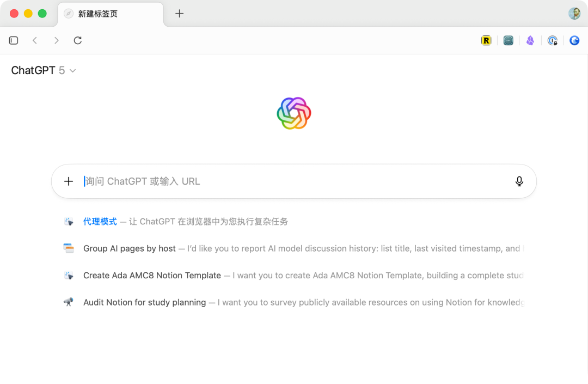Go forward with the right arrow
The image size is (588, 384).
pyautogui.click(x=56, y=40)
